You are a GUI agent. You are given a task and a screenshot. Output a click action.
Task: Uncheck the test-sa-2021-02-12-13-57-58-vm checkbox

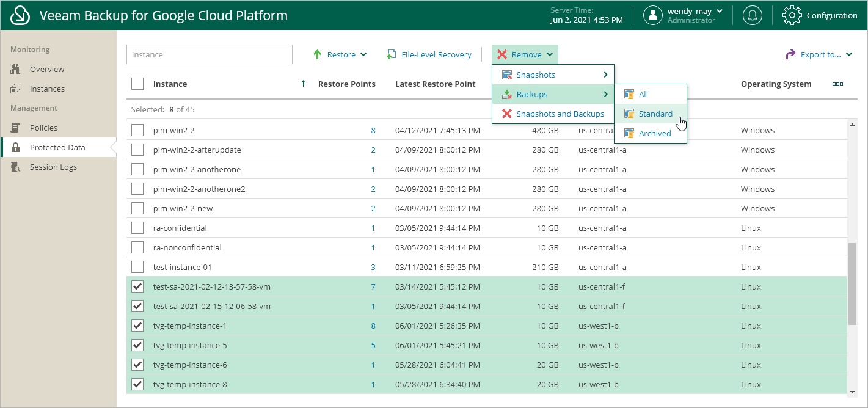pos(137,286)
